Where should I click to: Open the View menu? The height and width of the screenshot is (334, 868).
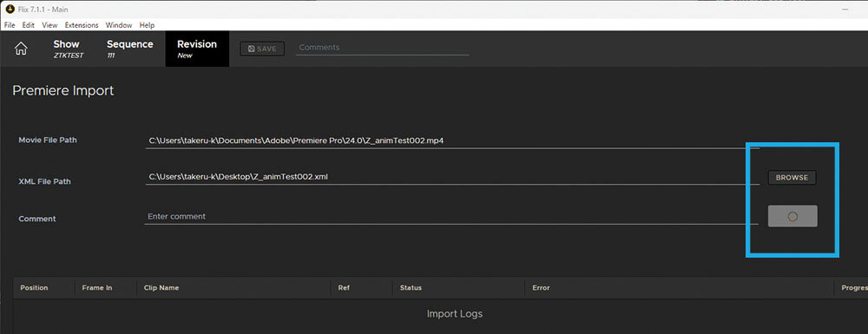pos(49,25)
